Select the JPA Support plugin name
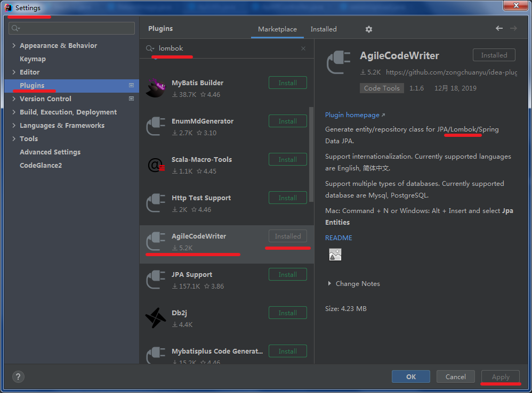Image resolution: width=532 pixels, height=393 pixels. (192, 274)
